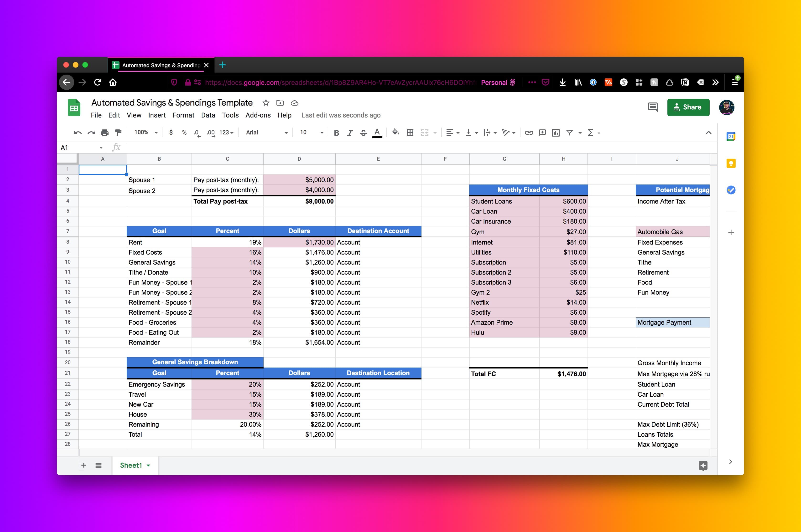
Task: Star the spreadsheet document
Action: click(x=266, y=103)
